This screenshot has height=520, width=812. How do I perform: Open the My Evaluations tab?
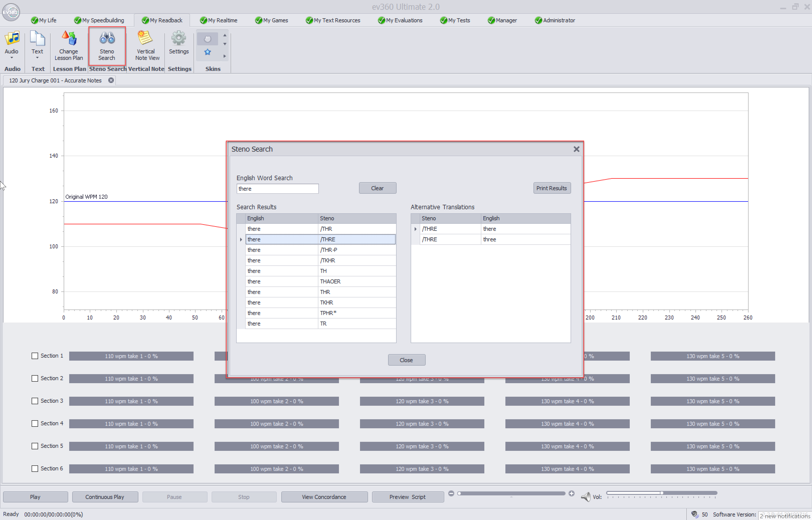(400, 20)
